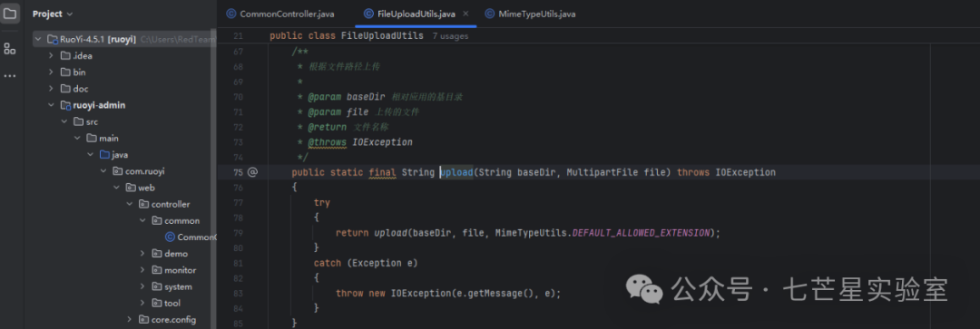Collapse the controller package
Viewport: 980px width, 329px height.
130,204
